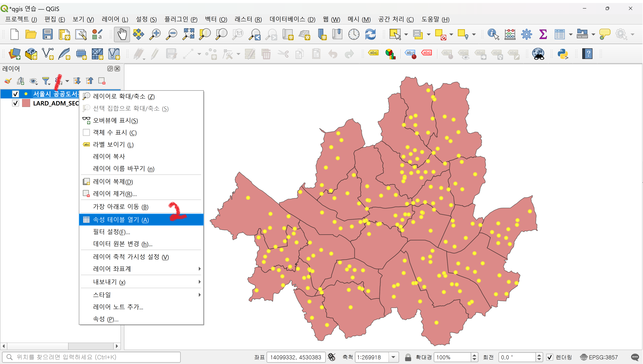Viewport: 643px width, 364px height.
Task: Click the Refresh map icon
Action: point(370,34)
